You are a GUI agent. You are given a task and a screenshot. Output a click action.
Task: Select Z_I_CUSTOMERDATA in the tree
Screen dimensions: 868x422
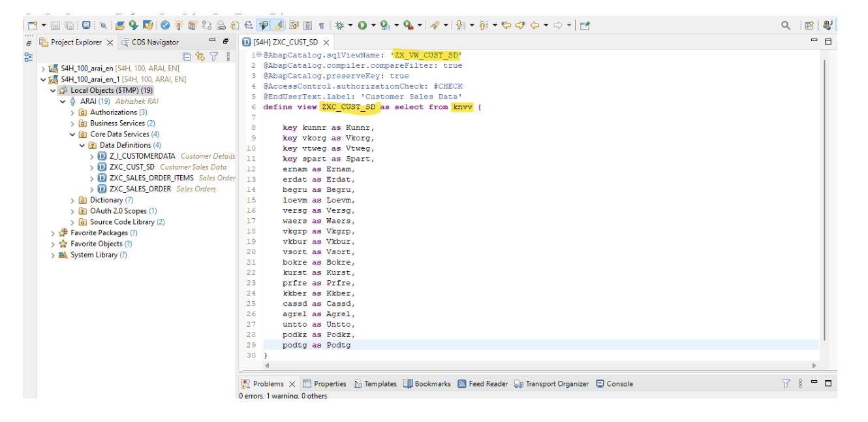(142, 156)
